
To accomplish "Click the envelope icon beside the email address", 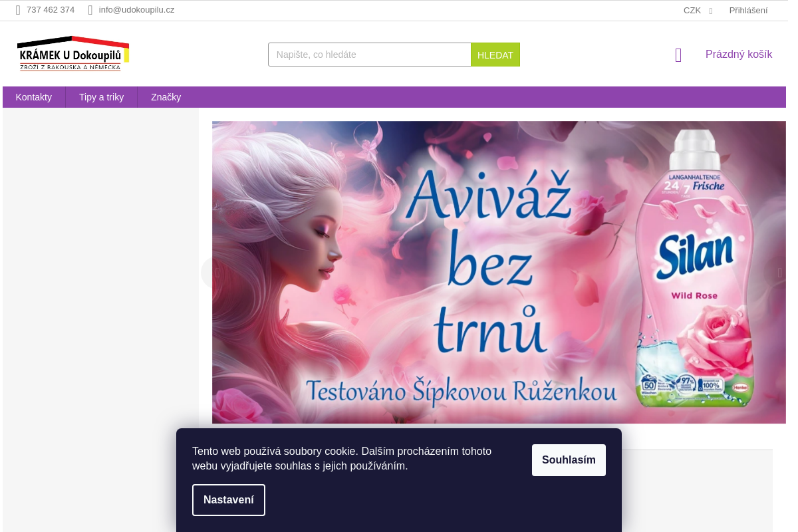I will point(90,10).
